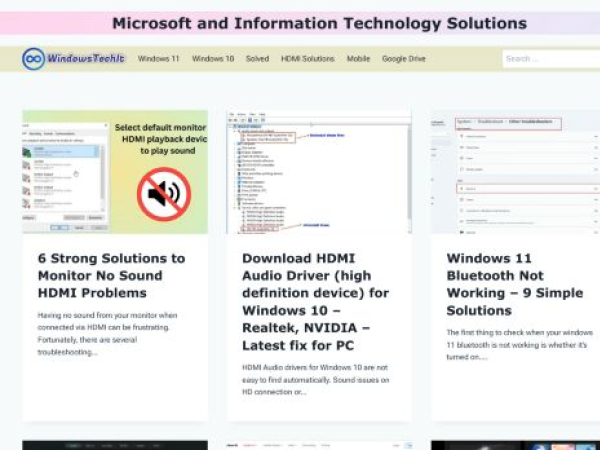Click the WindowsTechIt infinity logo icon

coord(34,59)
